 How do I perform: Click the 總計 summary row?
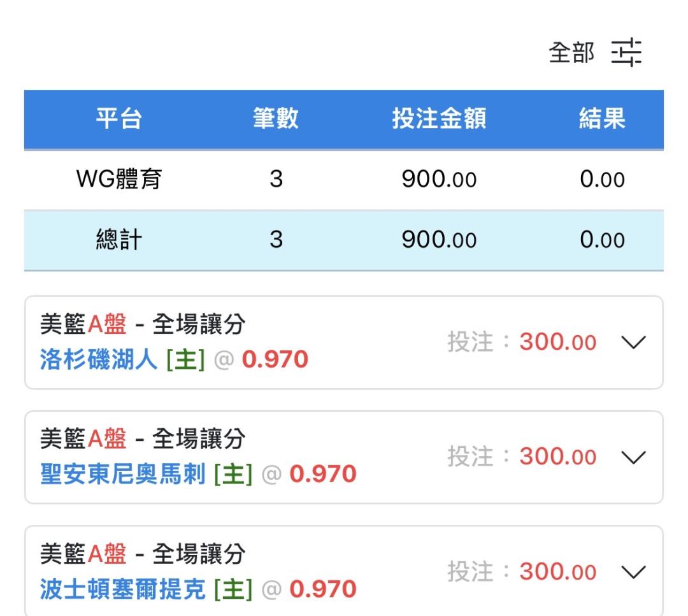(119, 240)
